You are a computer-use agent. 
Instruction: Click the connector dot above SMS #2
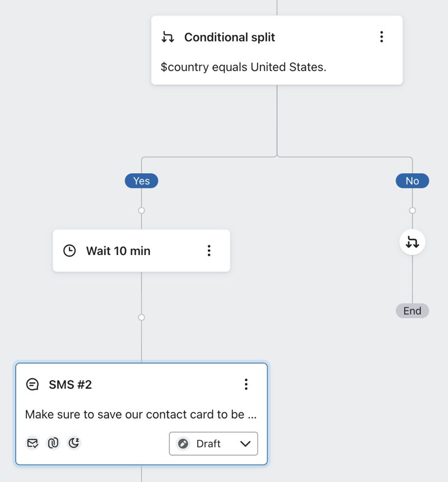click(141, 317)
